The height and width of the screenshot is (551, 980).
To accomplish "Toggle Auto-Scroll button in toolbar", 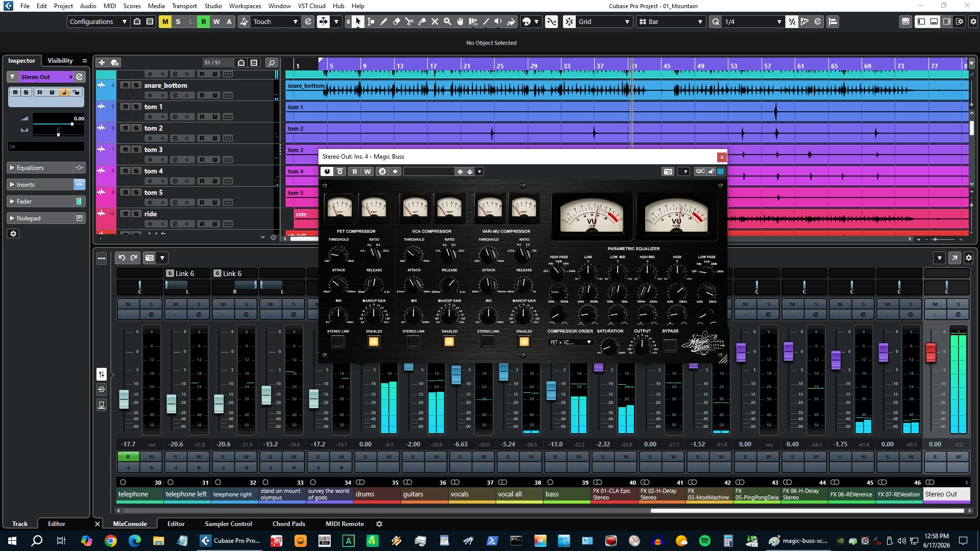I will 324,21.
